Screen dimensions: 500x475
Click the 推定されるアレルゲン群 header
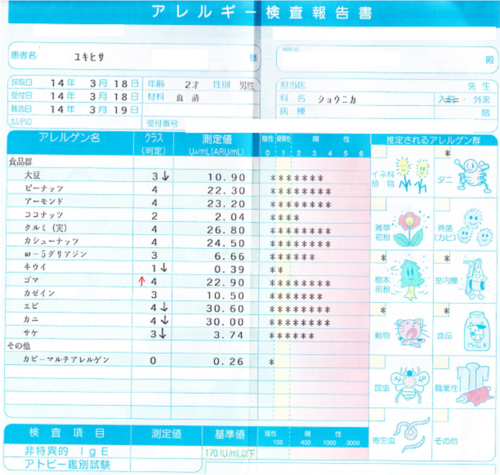[x=433, y=140]
